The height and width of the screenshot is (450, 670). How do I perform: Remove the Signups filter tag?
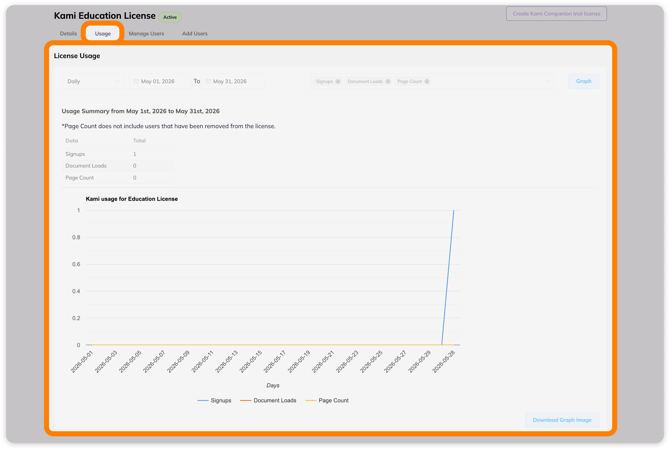pos(338,81)
